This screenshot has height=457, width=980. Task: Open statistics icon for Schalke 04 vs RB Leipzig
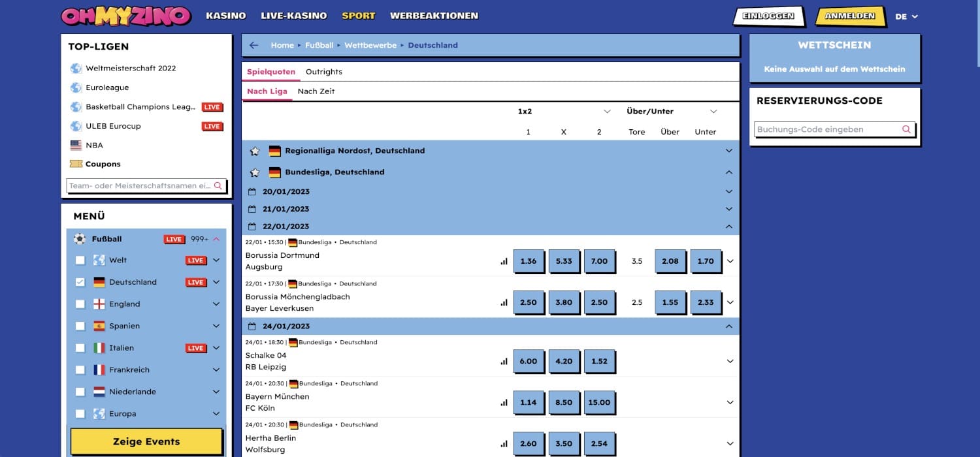point(504,361)
